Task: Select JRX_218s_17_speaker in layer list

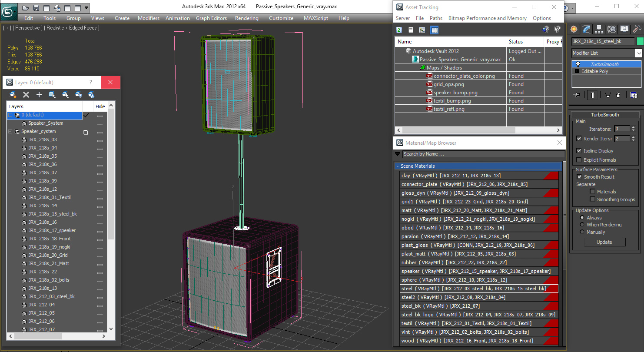Action: (52, 230)
